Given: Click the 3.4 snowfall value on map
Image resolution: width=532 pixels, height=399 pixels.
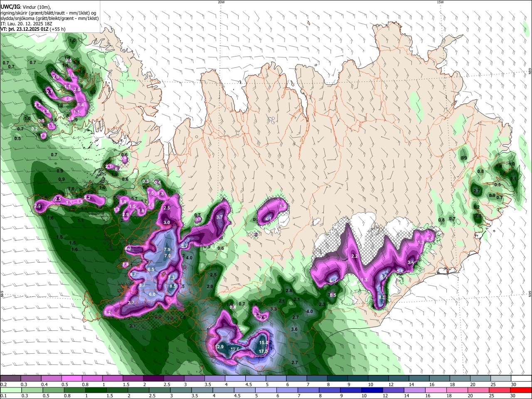Looking at the screenshot, I should point(411,262).
